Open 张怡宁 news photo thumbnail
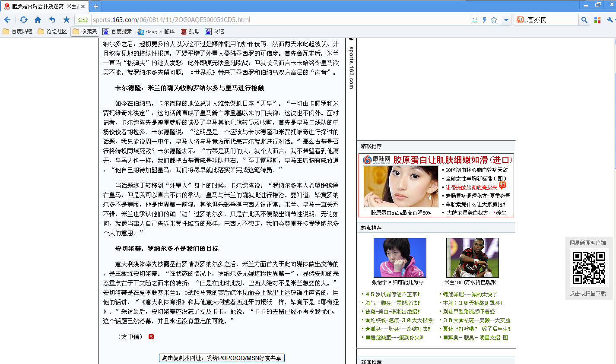 click(400, 258)
